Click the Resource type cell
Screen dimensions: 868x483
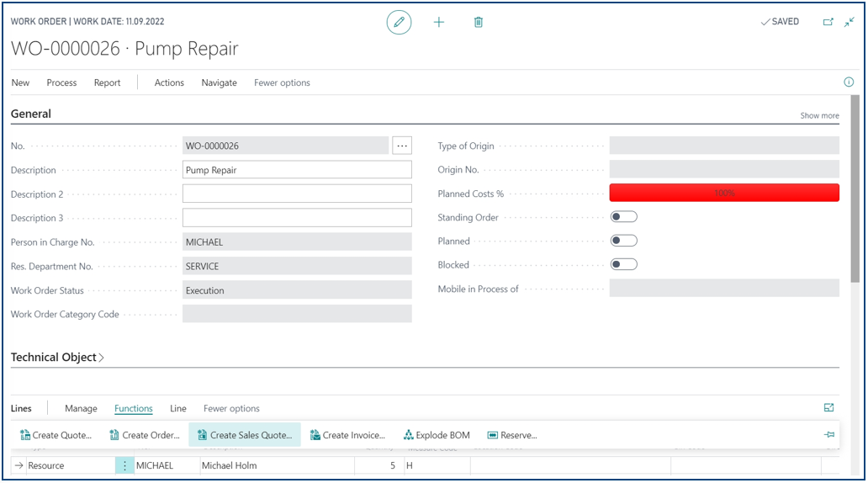(71, 465)
